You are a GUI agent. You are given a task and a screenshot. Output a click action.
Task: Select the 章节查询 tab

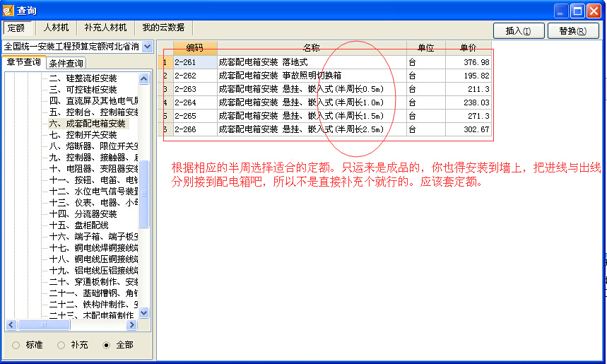coord(23,62)
